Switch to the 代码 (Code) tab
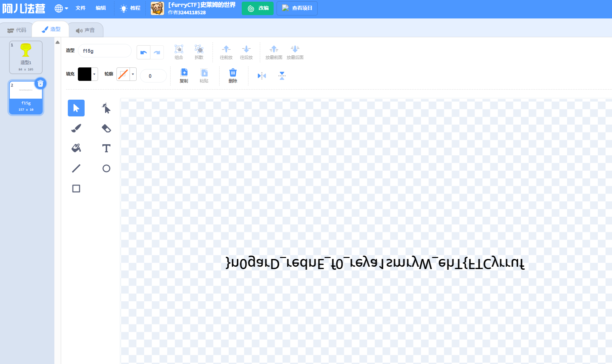Viewport: 612px width, 364px height. (17, 30)
